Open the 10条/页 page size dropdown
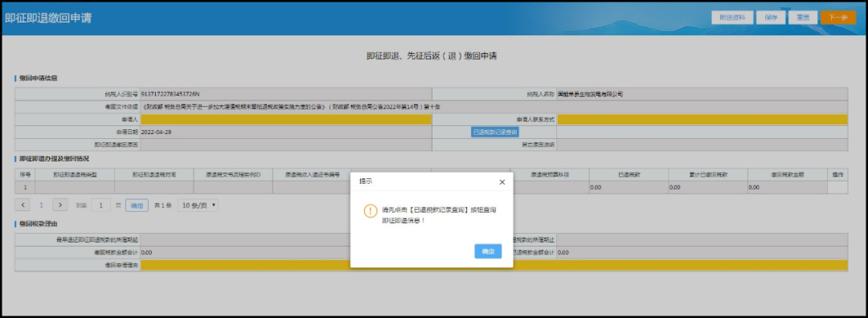The width and height of the screenshot is (868, 318). click(x=198, y=206)
